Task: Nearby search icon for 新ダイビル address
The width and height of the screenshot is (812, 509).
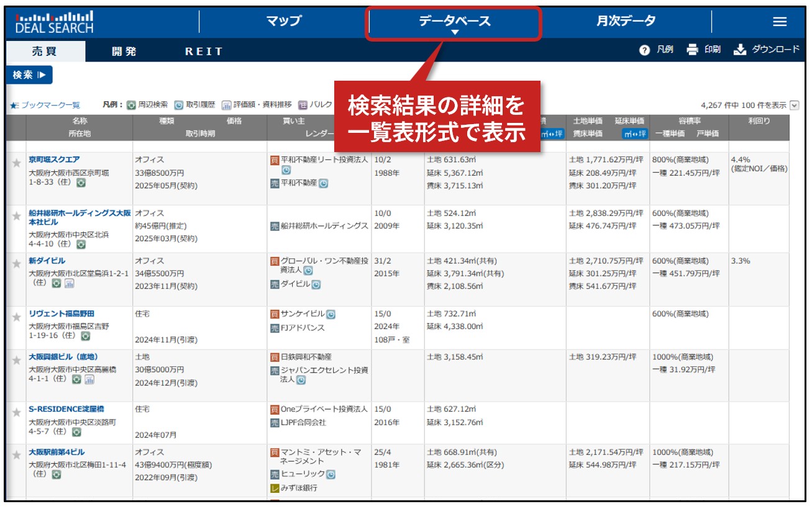Action: pos(57,283)
